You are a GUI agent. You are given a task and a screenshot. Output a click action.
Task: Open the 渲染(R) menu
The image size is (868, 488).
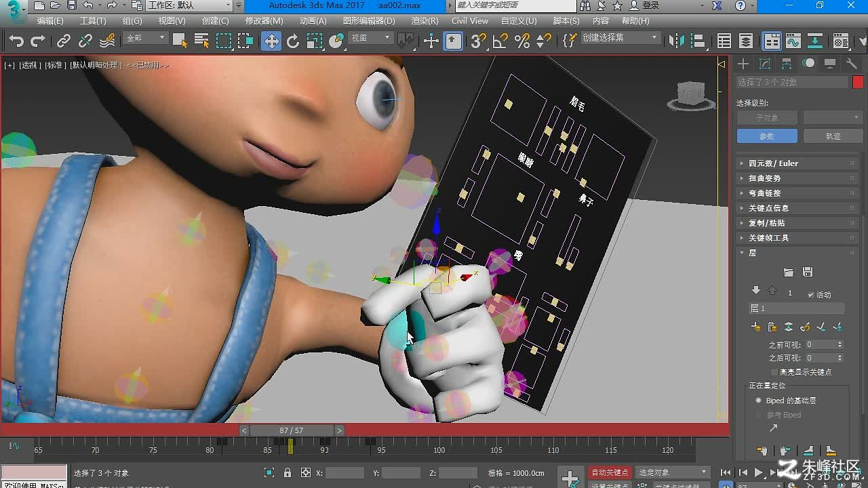pos(425,21)
